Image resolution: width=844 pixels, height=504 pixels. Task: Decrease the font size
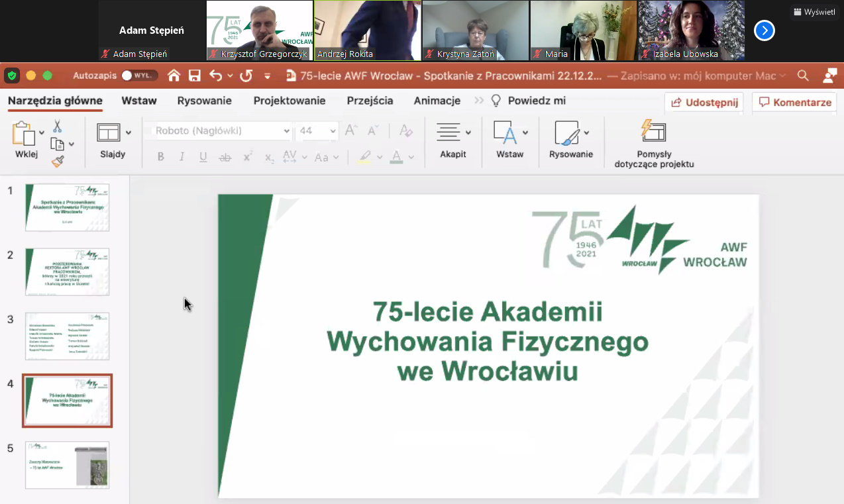tap(373, 130)
